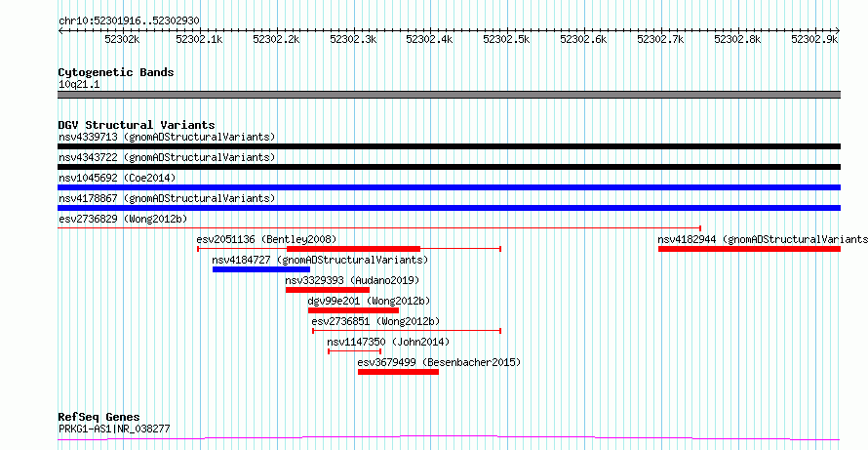Open variant label esv2051136 (Bentley2008)
Screen dimensions: 868x450
tap(266, 239)
